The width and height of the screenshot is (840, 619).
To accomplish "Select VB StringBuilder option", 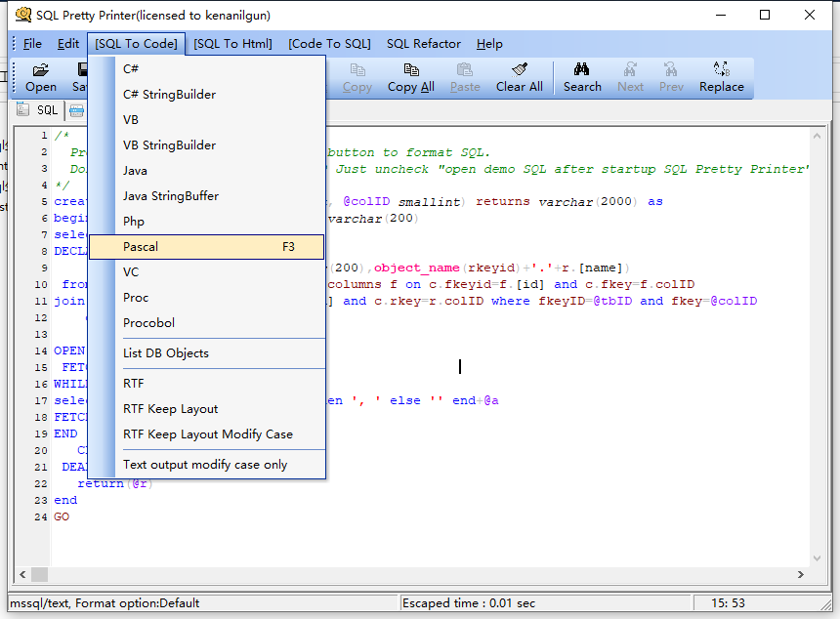I will click(207, 145).
